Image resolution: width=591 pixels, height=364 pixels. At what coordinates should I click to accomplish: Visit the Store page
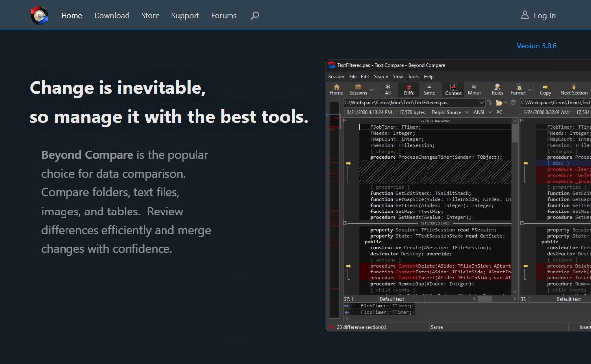coord(150,16)
